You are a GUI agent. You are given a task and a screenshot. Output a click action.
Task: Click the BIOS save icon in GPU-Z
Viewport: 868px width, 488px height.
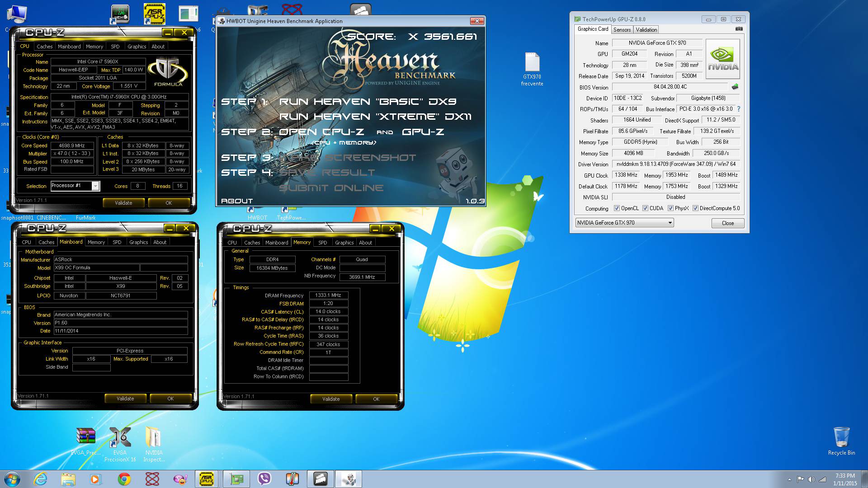coord(735,87)
